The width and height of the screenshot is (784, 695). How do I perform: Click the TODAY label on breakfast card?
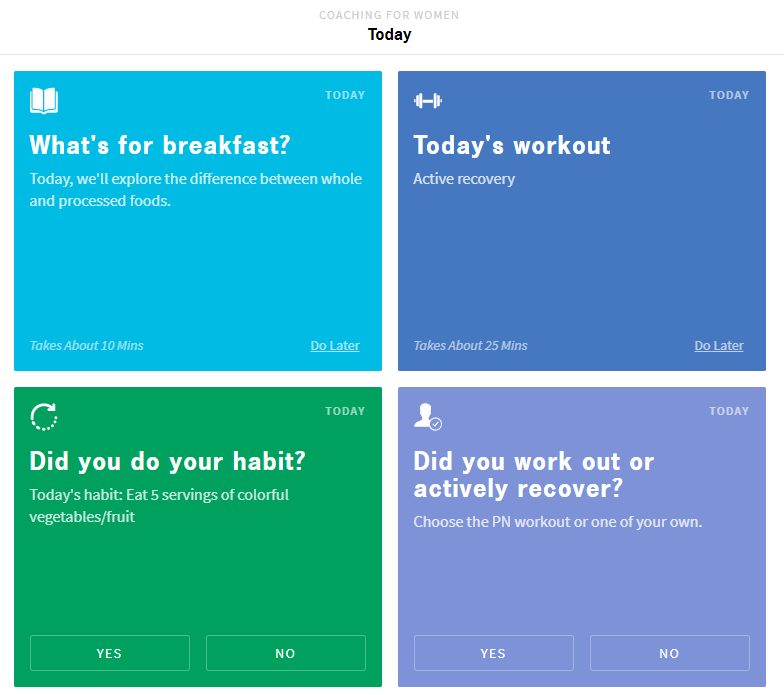(x=345, y=96)
